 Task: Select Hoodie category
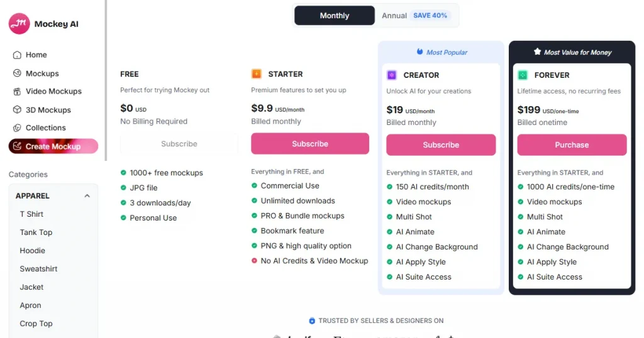point(33,251)
